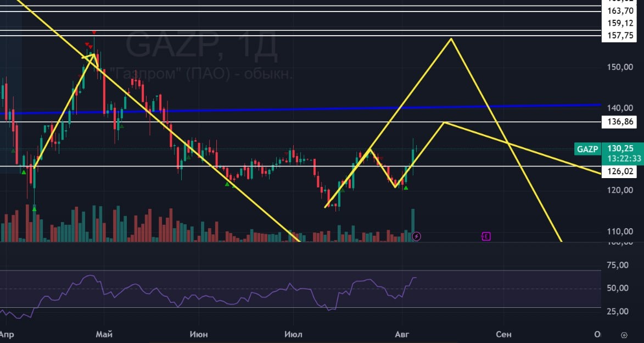The height and width of the screenshot is (343, 644).
Task: Open chart settings gear at bottom-right
Action: coord(624,335)
